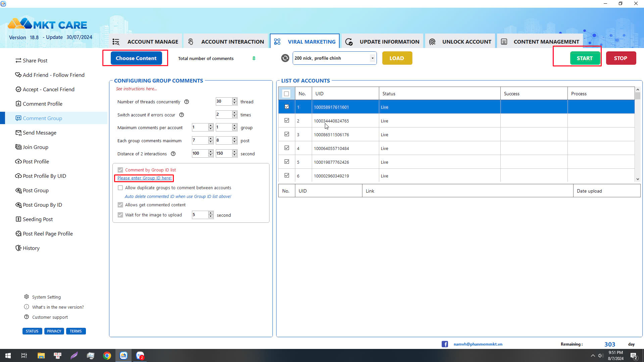Screen dimensions: 644x362
Task: Uncheck the checkbox for UID 100064055710484
Action: tap(287, 148)
